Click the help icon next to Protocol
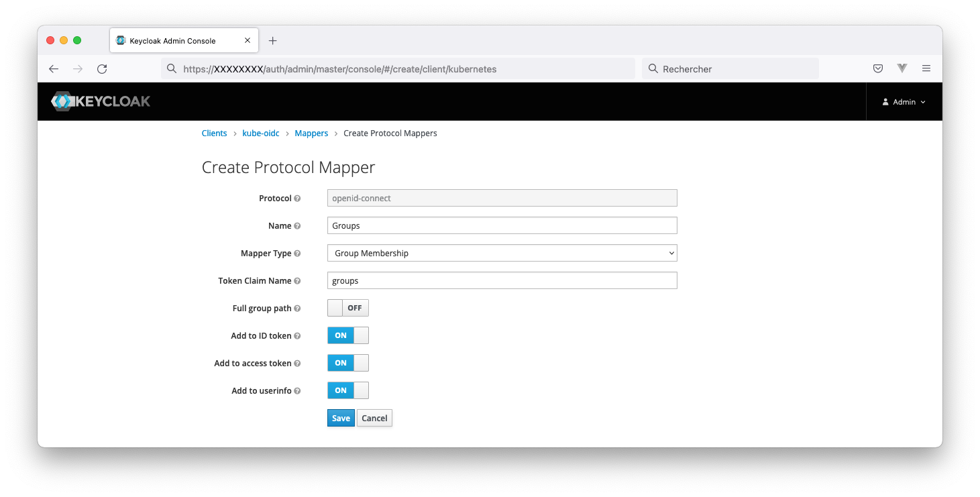The height and width of the screenshot is (497, 980). click(x=297, y=199)
